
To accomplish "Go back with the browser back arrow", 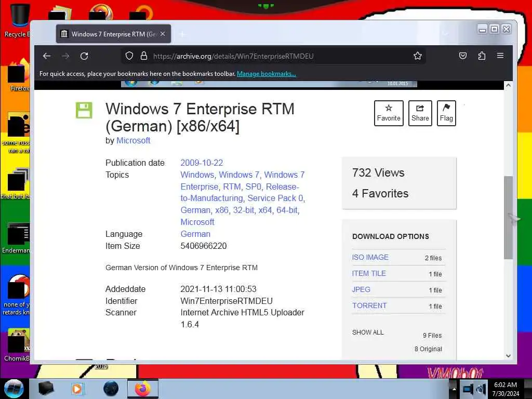I will point(47,56).
